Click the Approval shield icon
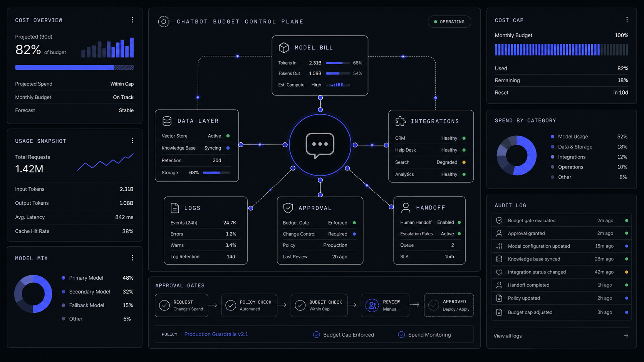 pyautogui.click(x=288, y=208)
